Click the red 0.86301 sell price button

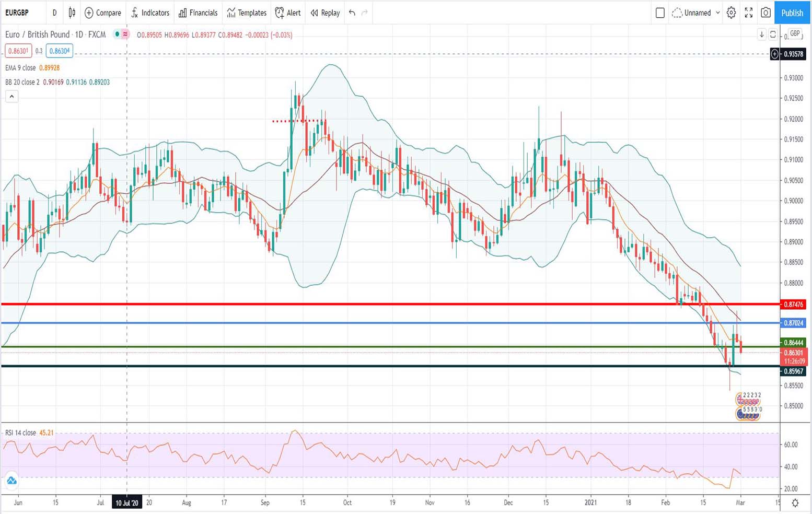click(18, 51)
